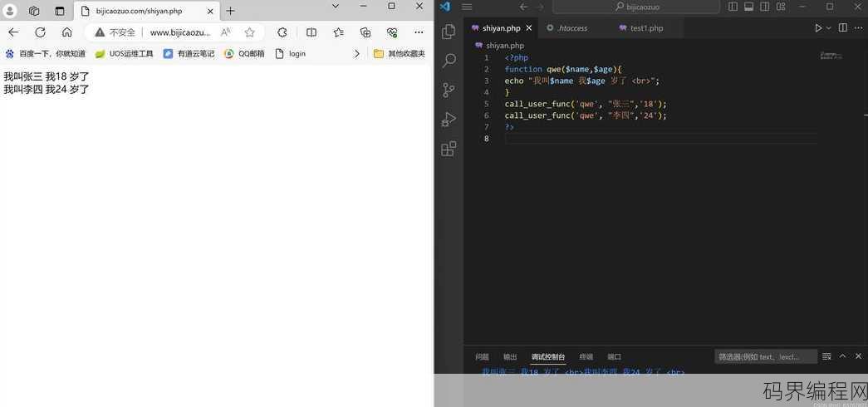
Task: Enter split screen in Edge
Action: coord(311,32)
